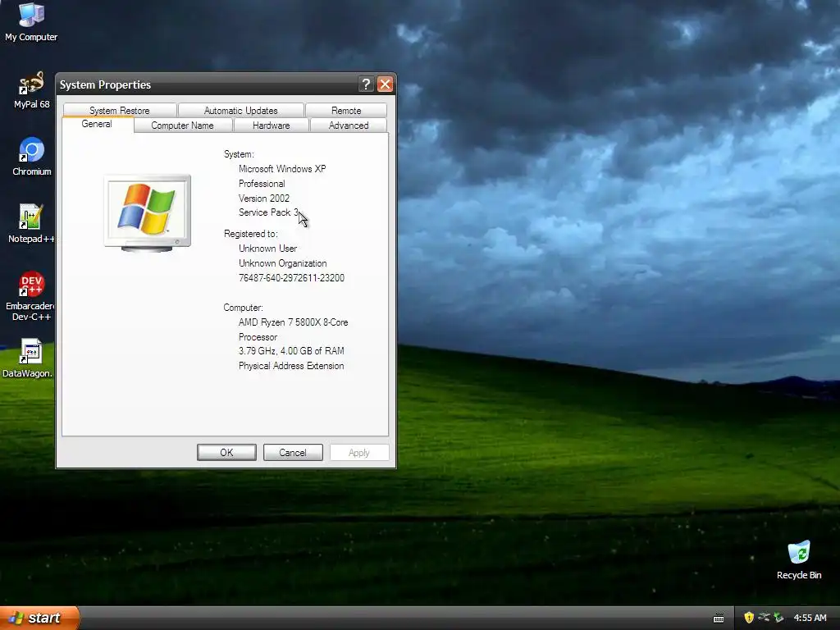Select the General tab
840x630 pixels.
click(97, 124)
